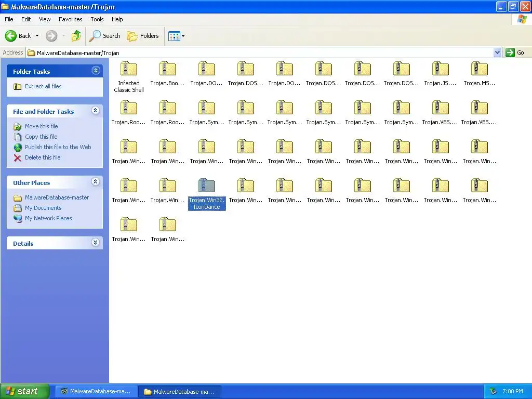Switch to the taskbar window with folder icon
The height and width of the screenshot is (399, 532).
[180, 392]
